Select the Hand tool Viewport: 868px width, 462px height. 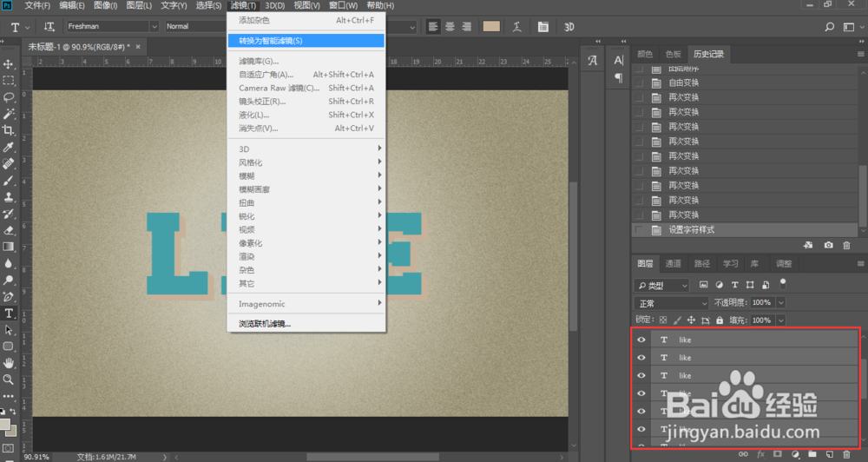(x=9, y=363)
